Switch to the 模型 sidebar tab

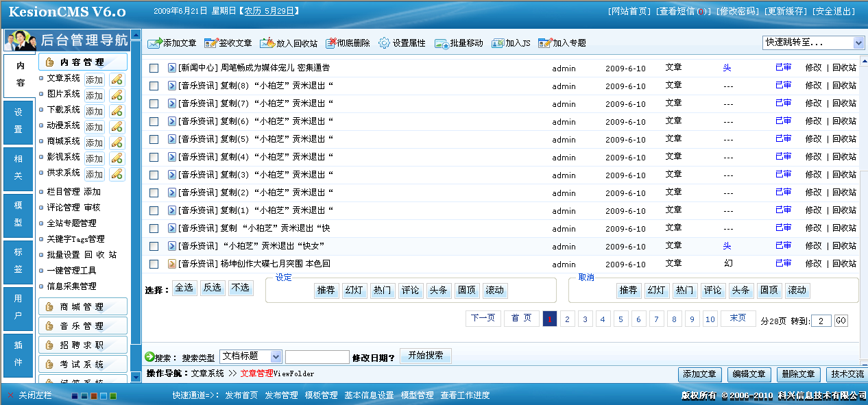(x=17, y=213)
